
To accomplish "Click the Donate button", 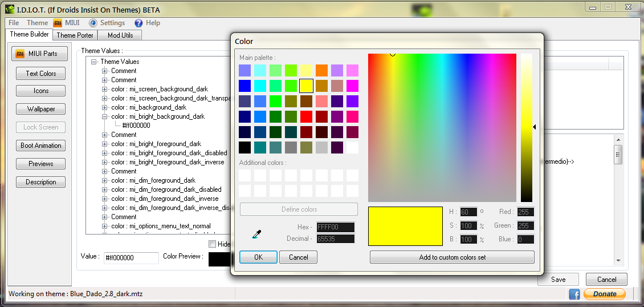I will tap(604, 294).
